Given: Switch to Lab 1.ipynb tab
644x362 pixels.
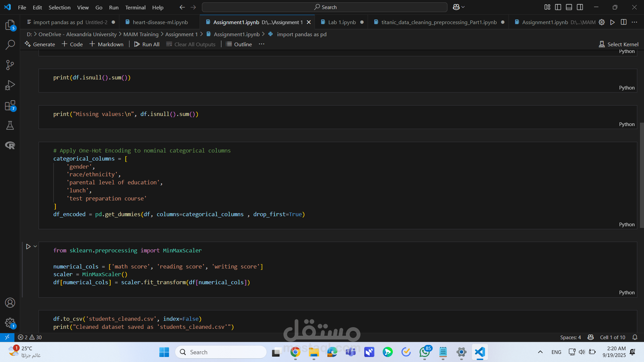Looking at the screenshot, I should 342,22.
